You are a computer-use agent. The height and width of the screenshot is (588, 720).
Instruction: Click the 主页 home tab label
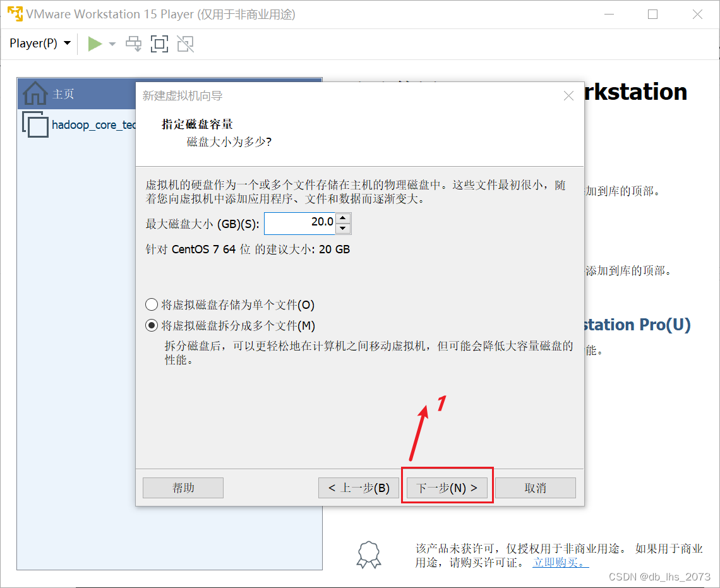point(63,93)
